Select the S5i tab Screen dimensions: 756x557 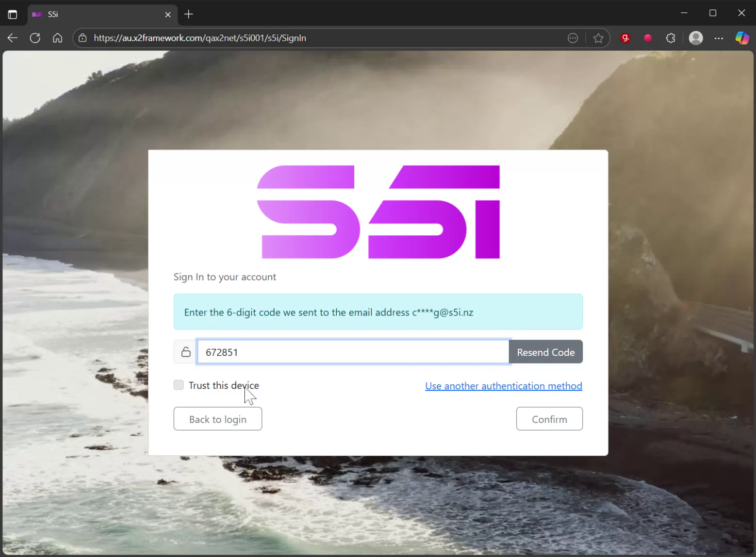tap(102, 14)
